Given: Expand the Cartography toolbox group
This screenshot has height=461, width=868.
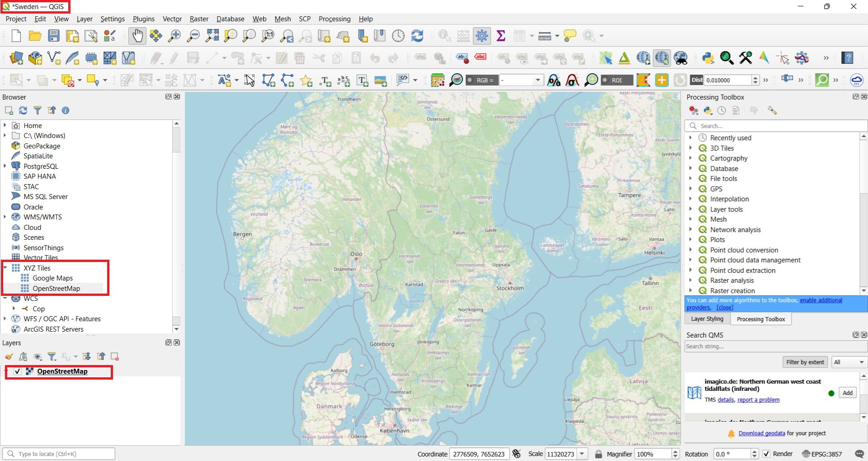Looking at the screenshot, I should [690, 158].
